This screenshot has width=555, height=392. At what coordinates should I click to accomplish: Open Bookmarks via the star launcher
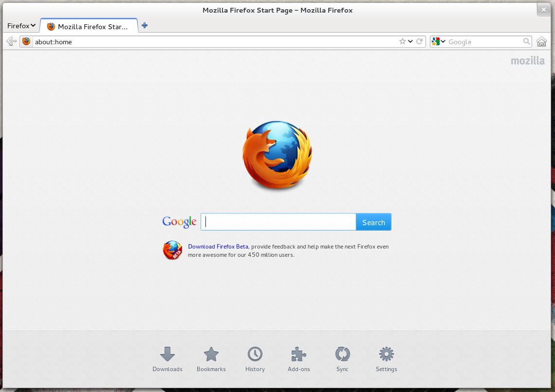pyautogui.click(x=211, y=359)
